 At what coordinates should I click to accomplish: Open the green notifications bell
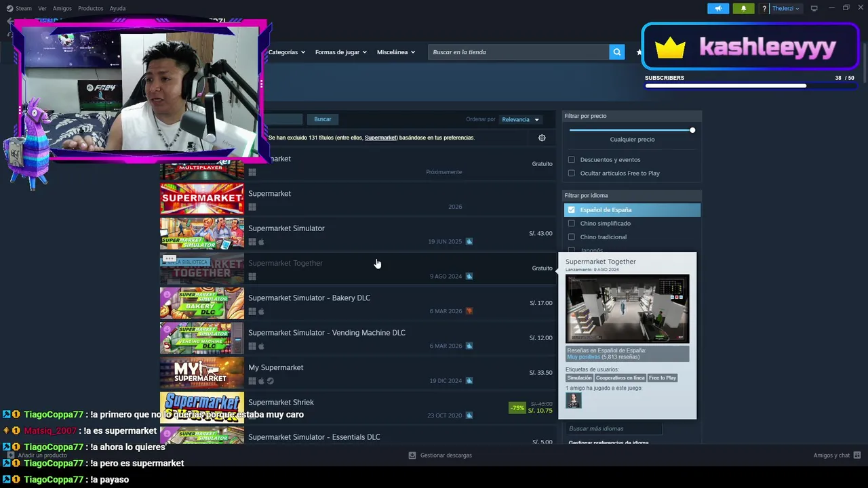pyautogui.click(x=743, y=8)
